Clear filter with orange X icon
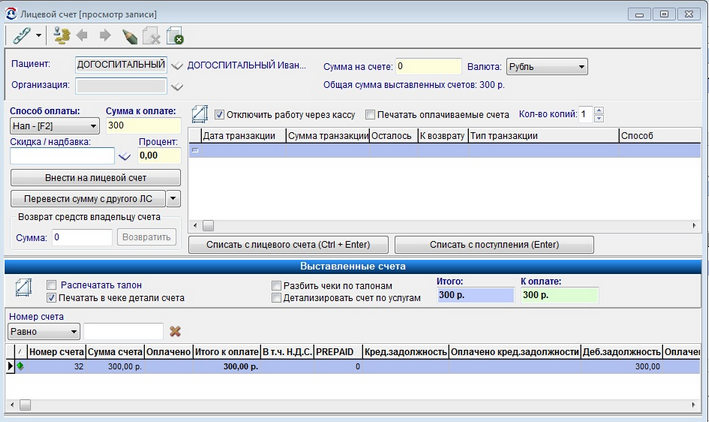Viewport: 709px width, 422px height. point(175,332)
